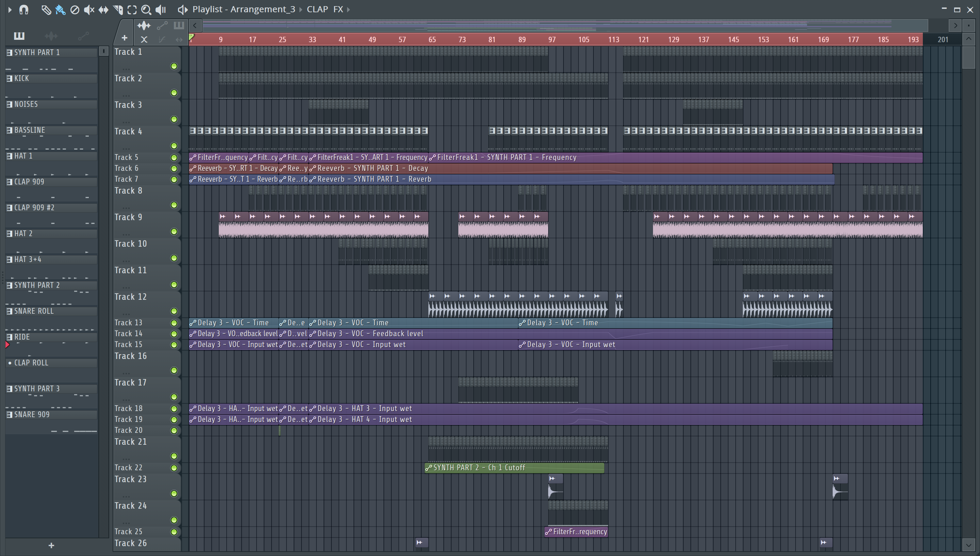The height and width of the screenshot is (556, 980).
Task: Mute Track 2 with its green switch
Action: coord(174,93)
